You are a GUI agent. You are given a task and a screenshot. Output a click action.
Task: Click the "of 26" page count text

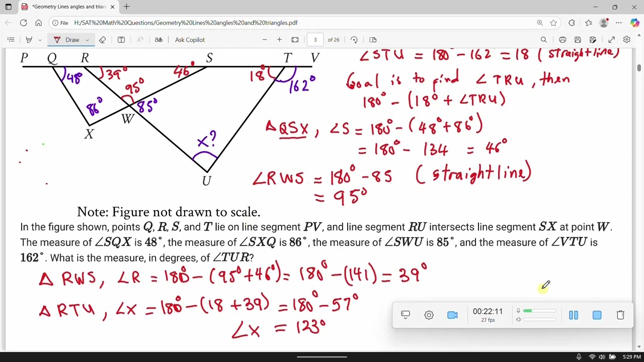(x=334, y=40)
